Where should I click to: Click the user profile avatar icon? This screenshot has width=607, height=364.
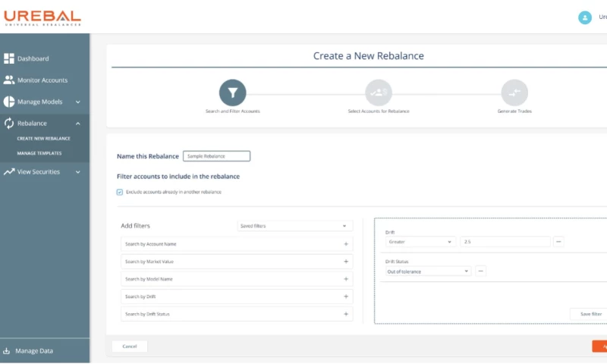click(584, 17)
